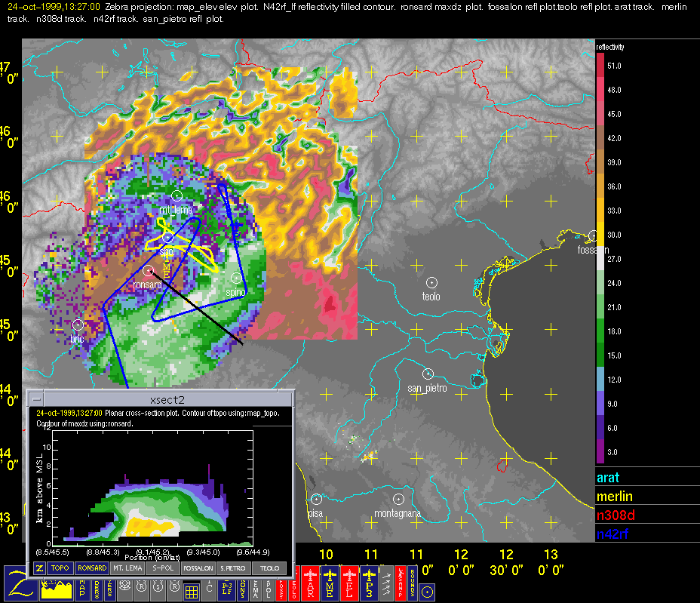Click the gray LEMA icon in bottom toolbar

pyautogui.click(x=255, y=589)
